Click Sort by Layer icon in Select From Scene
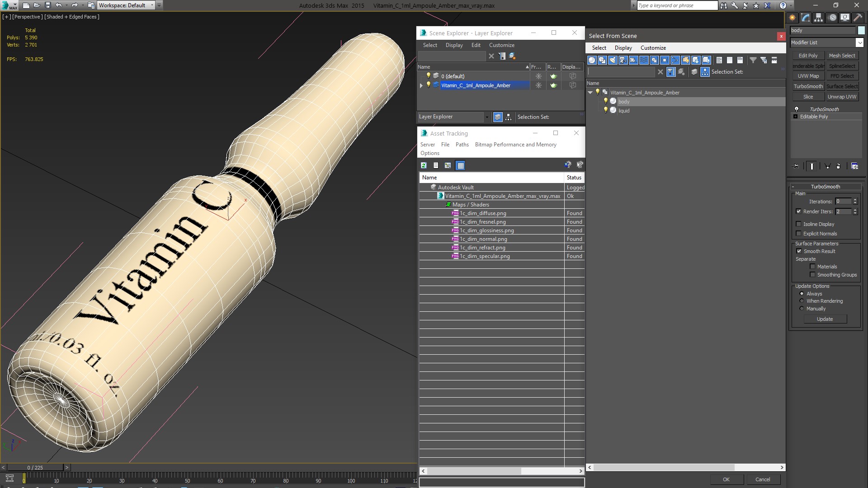Viewport: 868px width, 488px height. coord(694,72)
